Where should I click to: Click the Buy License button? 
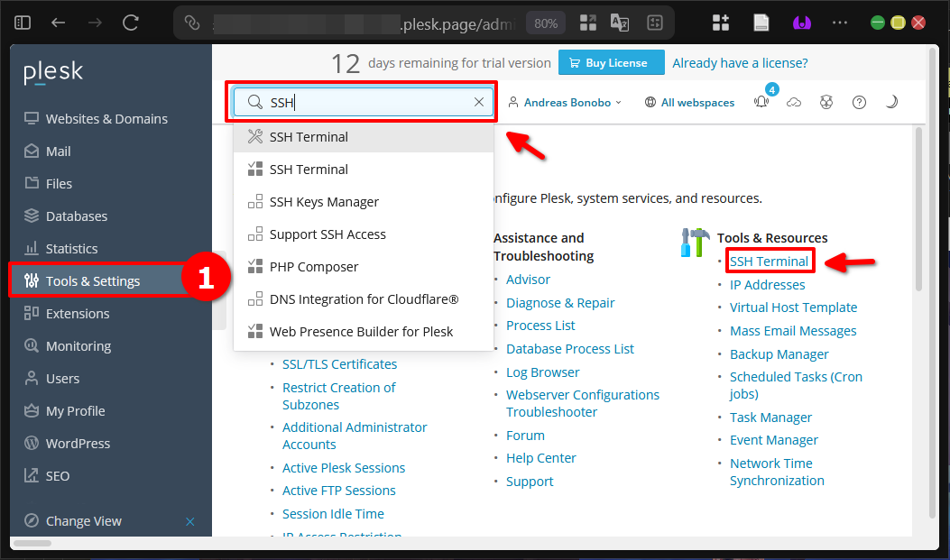[x=611, y=62]
